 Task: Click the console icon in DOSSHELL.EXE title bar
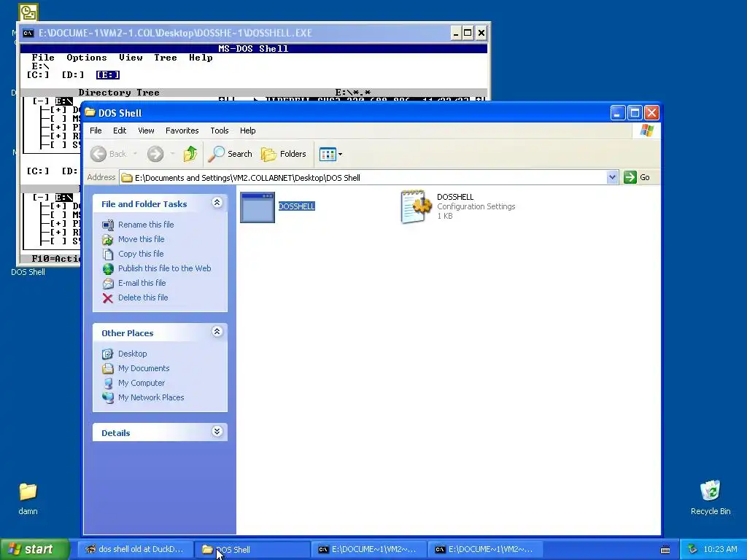28,33
